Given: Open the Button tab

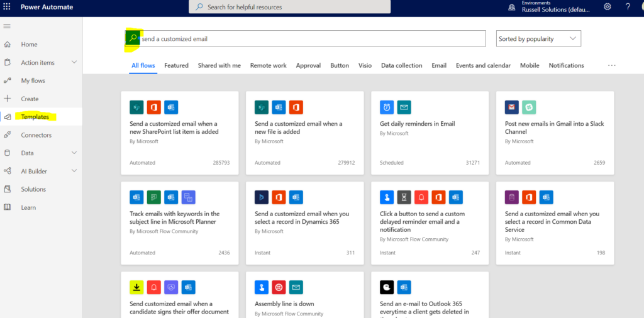Looking at the screenshot, I should point(340,65).
